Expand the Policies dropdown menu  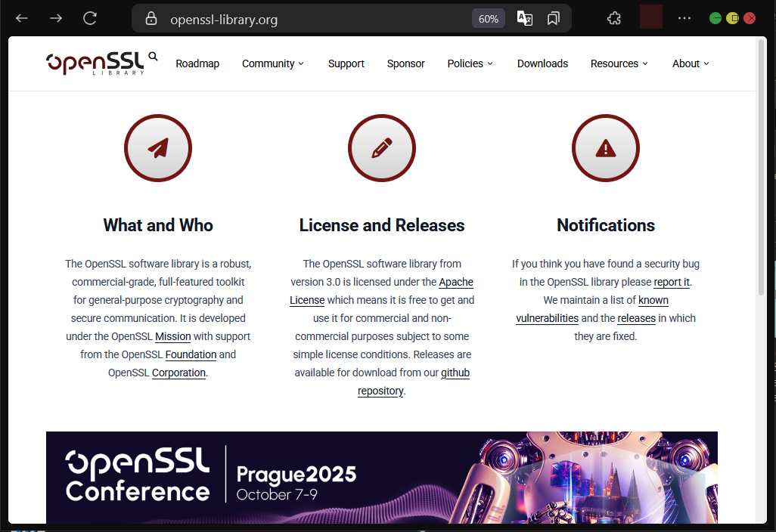click(470, 63)
